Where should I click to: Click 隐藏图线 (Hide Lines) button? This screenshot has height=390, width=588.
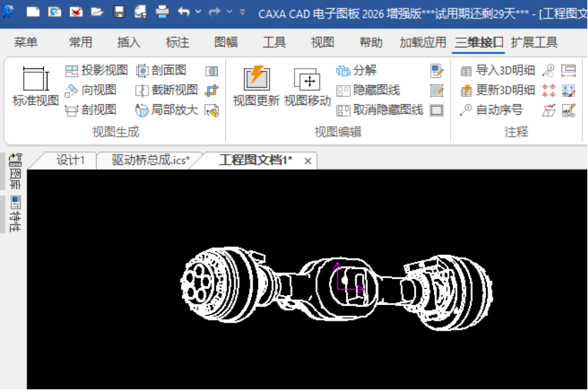(x=369, y=90)
